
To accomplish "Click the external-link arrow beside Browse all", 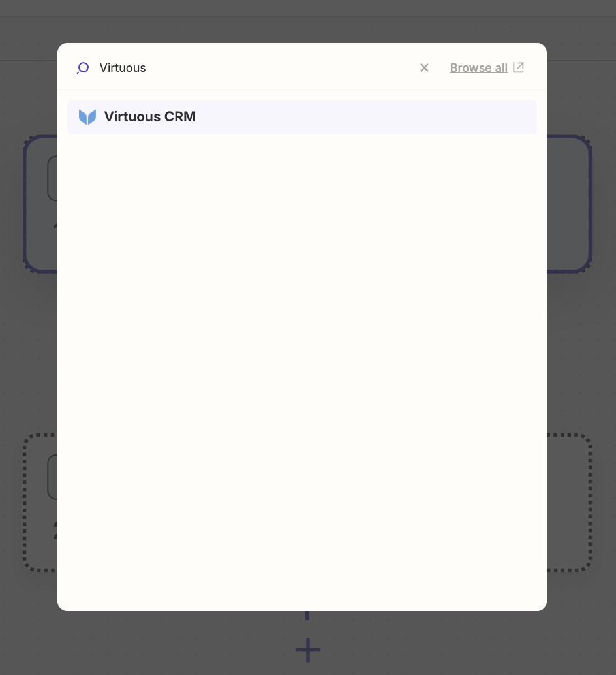I will tap(518, 68).
